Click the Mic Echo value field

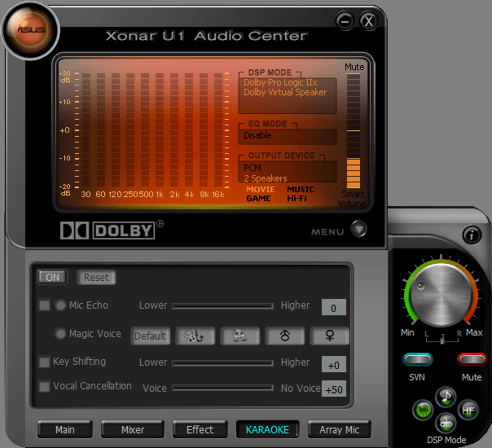(x=334, y=307)
